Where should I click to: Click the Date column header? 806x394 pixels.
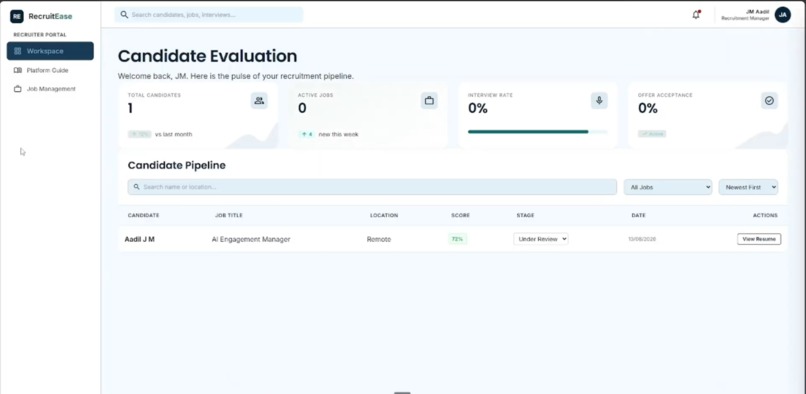pos(638,216)
